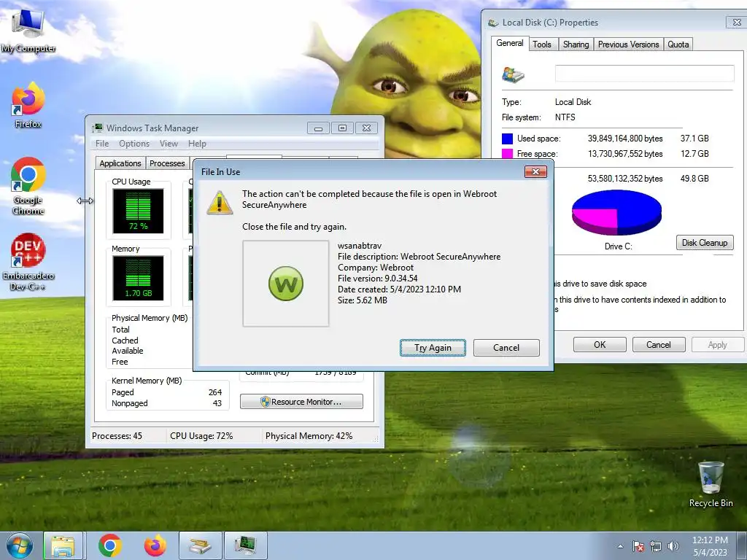Switch to Task Manager Processes tab
The width and height of the screenshot is (747, 560).
[167, 163]
